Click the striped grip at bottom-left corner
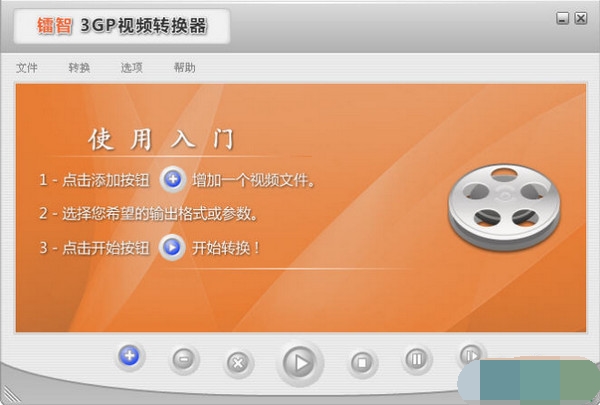 10,394
